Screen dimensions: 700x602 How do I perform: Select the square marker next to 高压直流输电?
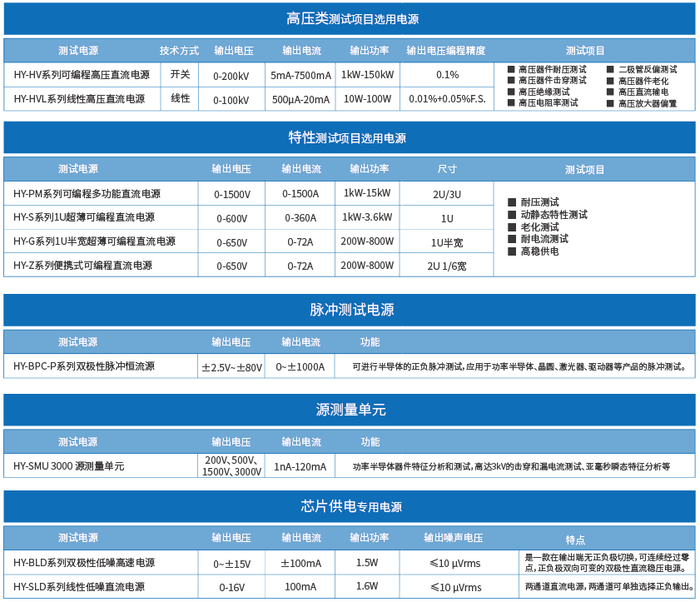(x=610, y=92)
